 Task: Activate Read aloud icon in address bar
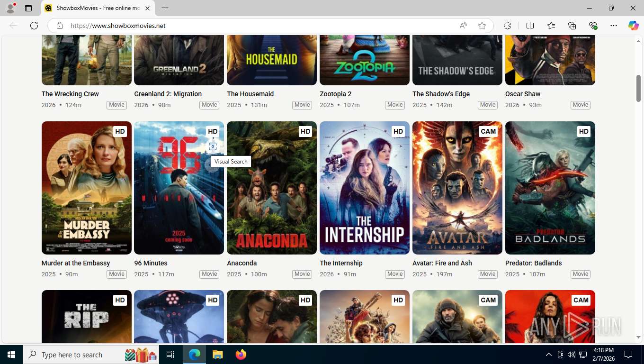tap(463, 26)
